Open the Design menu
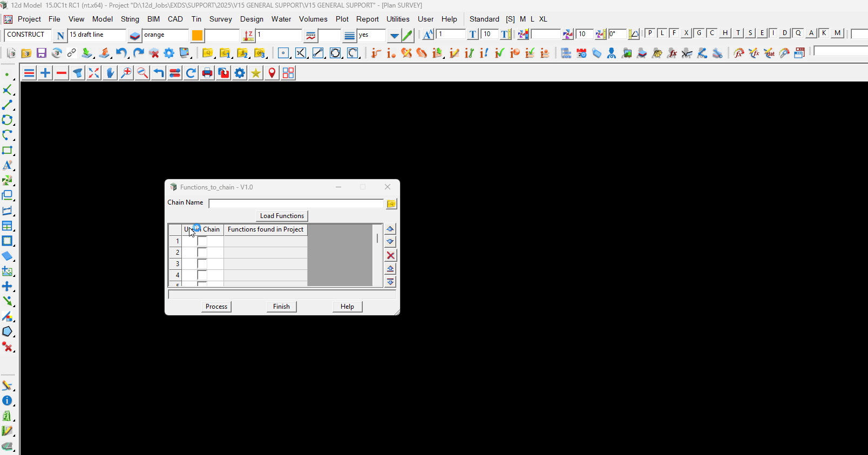This screenshot has width=868, height=455. coord(252,19)
